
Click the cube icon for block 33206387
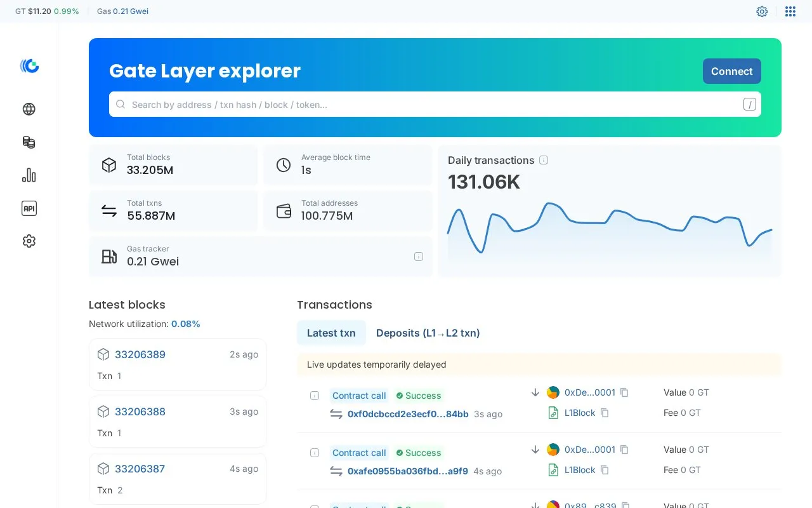click(x=103, y=469)
